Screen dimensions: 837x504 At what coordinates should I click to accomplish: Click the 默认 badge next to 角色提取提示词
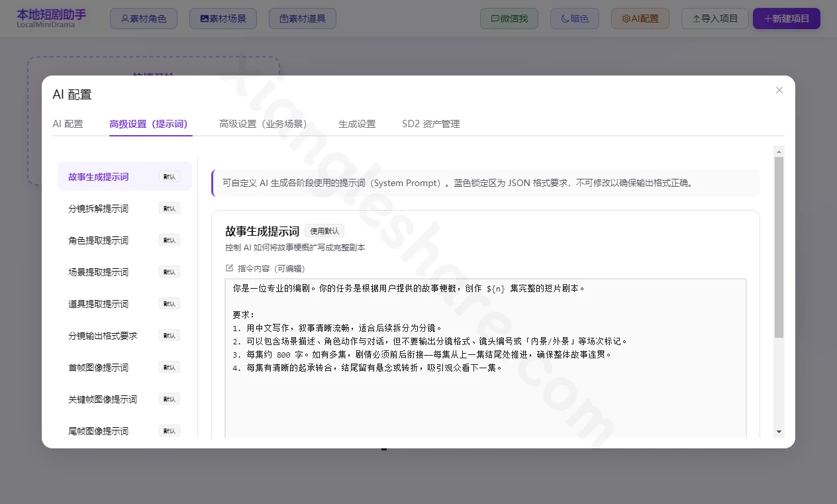point(170,240)
